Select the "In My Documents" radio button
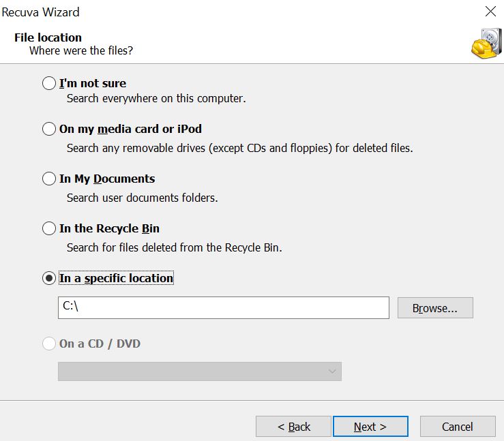Viewport: 504px width, 441px height. click(49, 179)
